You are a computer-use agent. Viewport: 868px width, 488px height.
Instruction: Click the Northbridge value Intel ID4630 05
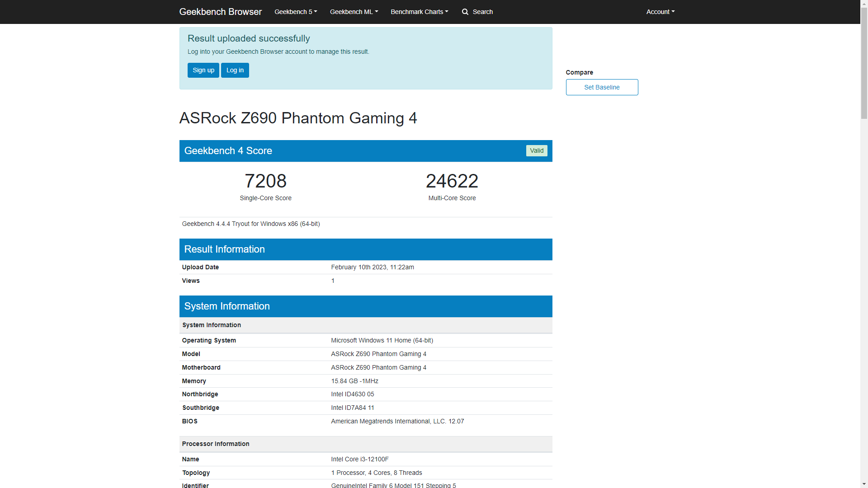353,394
